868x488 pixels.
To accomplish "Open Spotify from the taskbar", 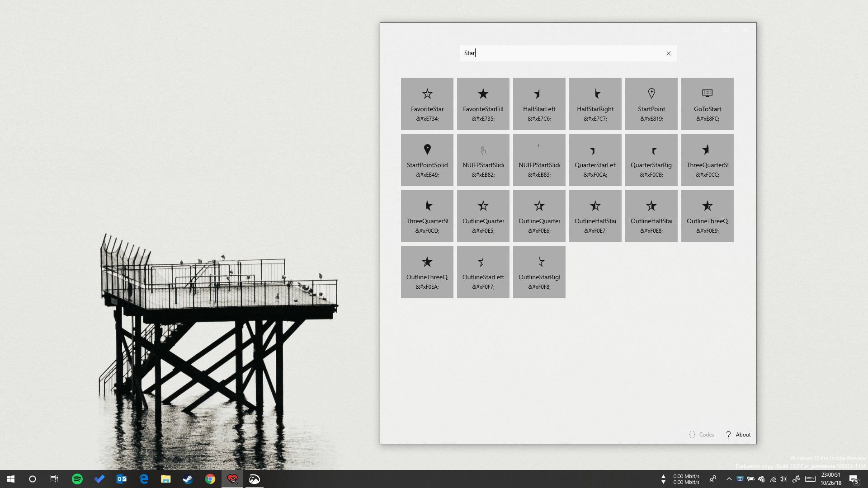I will coord(77,479).
